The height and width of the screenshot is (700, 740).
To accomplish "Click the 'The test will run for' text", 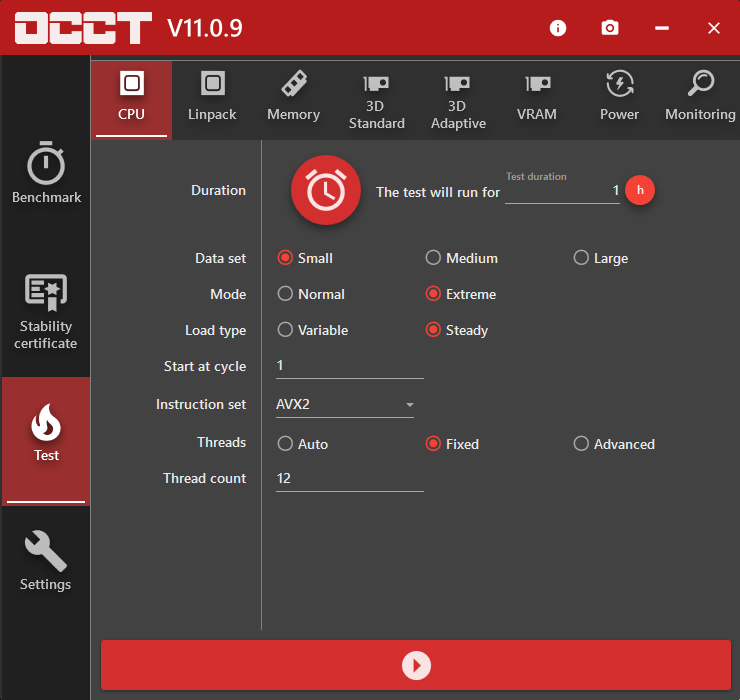I will click(x=438, y=192).
